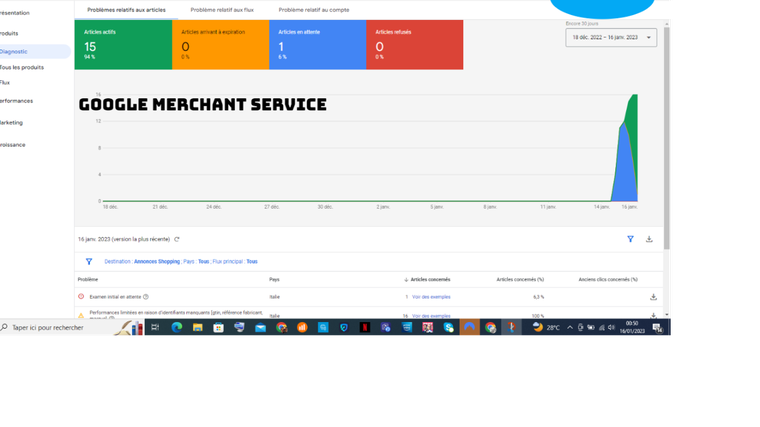760x427 pixels.
Task: Launch Microsoft Edge from the taskbar
Action: [x=176, y=327]
